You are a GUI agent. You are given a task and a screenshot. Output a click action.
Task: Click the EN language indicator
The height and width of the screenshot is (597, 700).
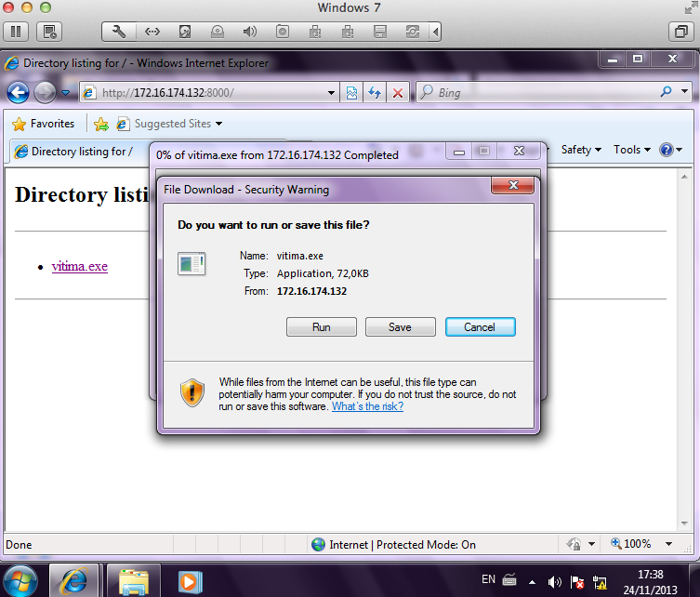pos(488,579)
